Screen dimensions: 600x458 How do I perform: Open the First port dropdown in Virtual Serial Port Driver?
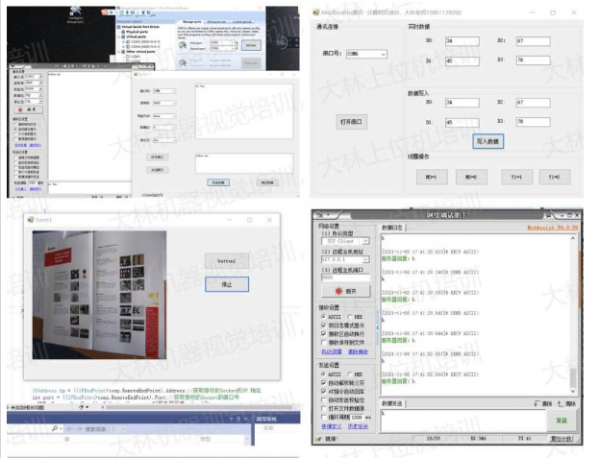(222, 43)
